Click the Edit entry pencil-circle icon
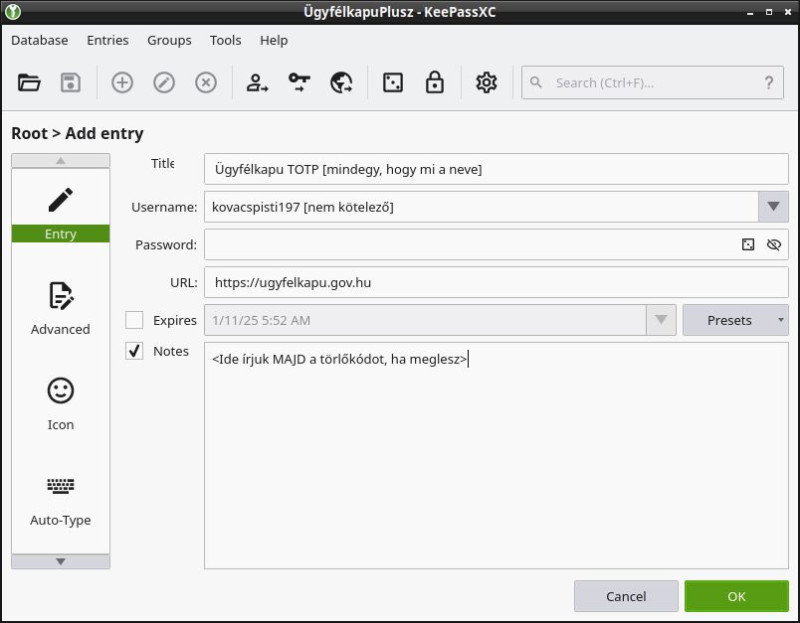Viewport: 800px width, 623px height. [164, 83]
